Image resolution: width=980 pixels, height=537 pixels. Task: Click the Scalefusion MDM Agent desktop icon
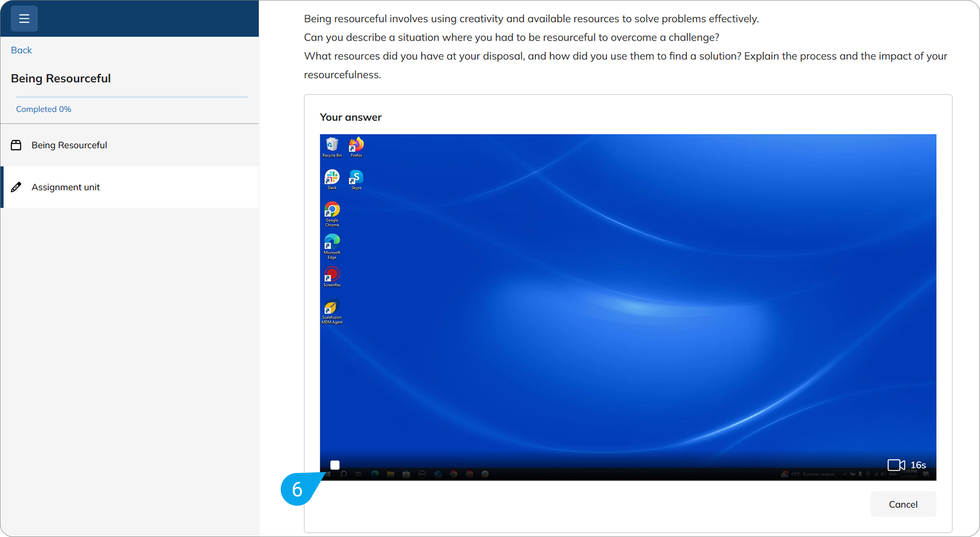tap(332, 313)
